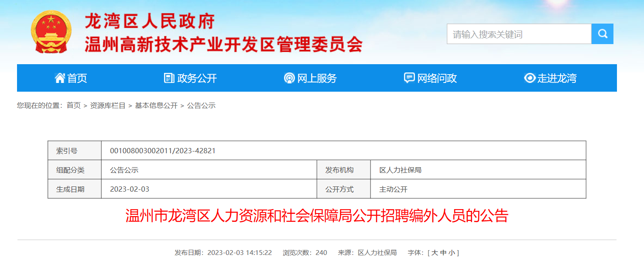This screenshot has width=644, height=265.
Task: Click the national emblem logo
Action: [x=51, y=32]
